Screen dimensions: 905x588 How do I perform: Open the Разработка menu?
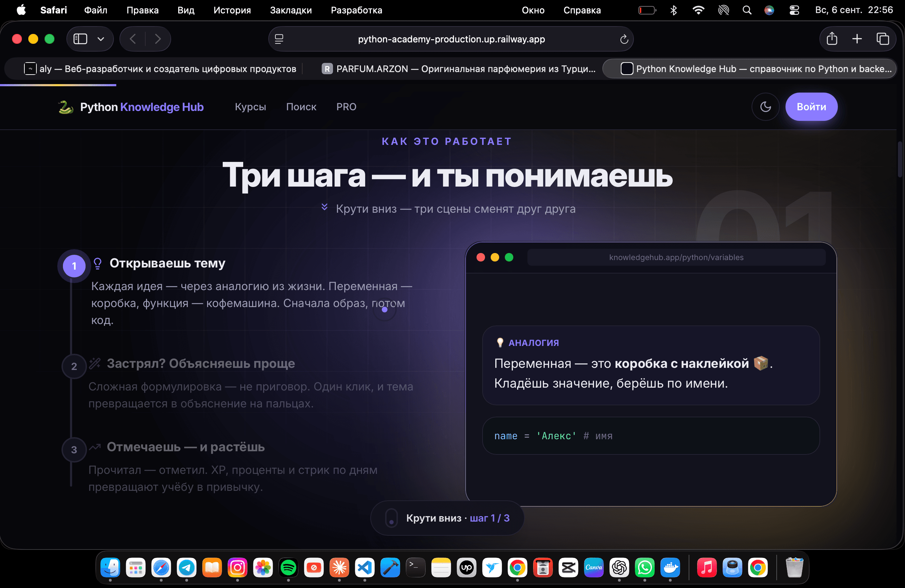[356, 10]
